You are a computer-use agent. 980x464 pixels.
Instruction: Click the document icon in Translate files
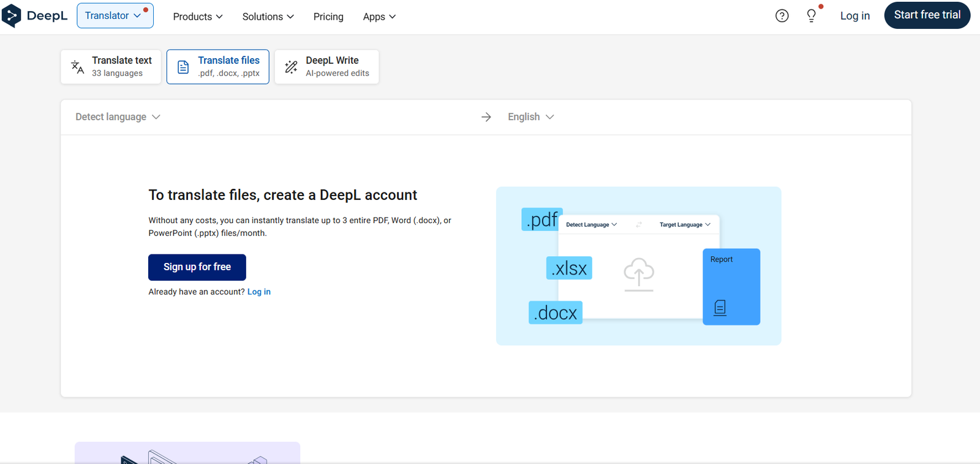click(x=183, y=67)
